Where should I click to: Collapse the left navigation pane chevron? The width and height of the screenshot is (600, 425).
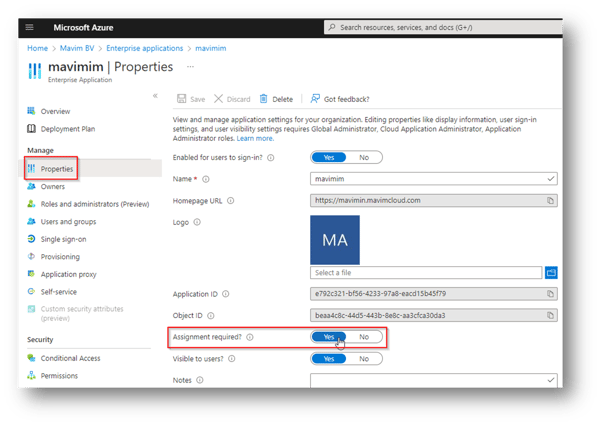155,95
